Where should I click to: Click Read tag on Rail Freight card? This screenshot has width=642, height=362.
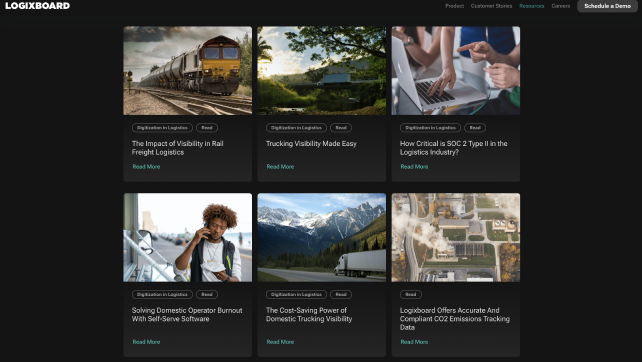click(207, 128)
